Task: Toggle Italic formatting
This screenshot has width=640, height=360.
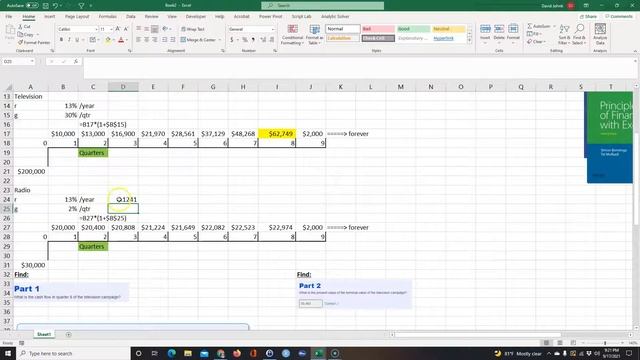Action: 69,40
